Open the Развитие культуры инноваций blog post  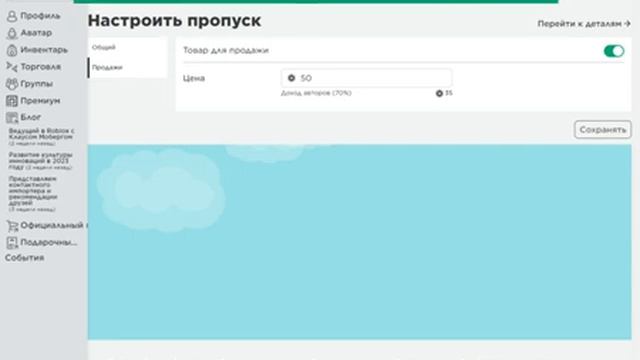(x=40, y=161)
